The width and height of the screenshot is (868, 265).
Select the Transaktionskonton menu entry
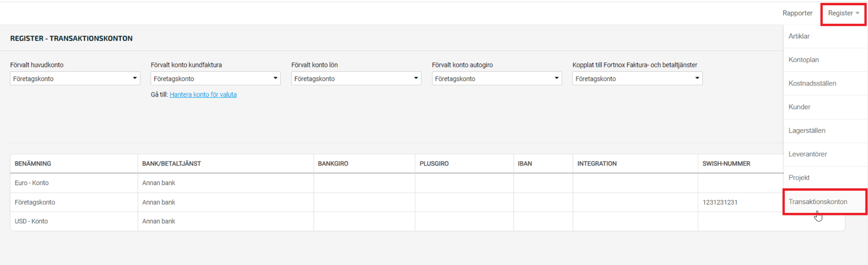[x=817, y=202]
